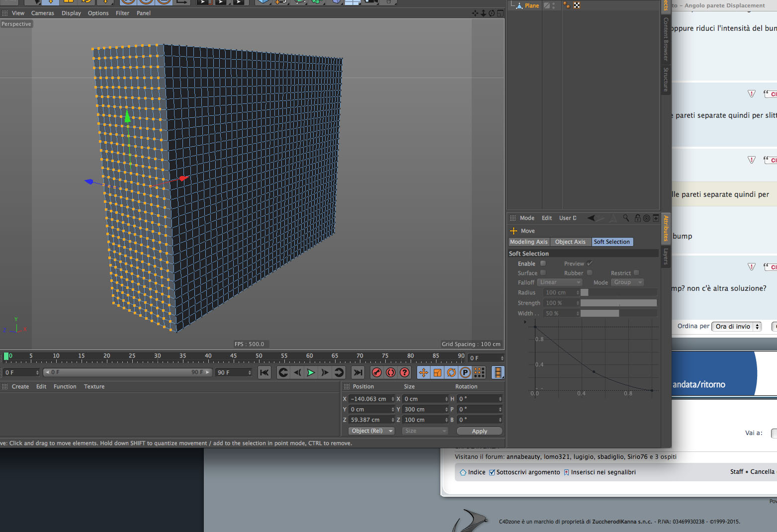Click the Indice forum link
This screenshot has height=532, width=777.
pyautogui.click(x=476, y=472)
